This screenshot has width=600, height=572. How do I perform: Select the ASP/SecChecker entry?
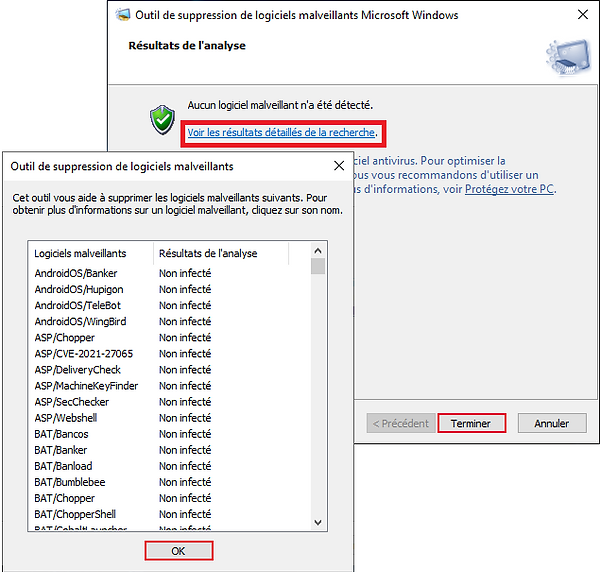(x=72, y=402)
